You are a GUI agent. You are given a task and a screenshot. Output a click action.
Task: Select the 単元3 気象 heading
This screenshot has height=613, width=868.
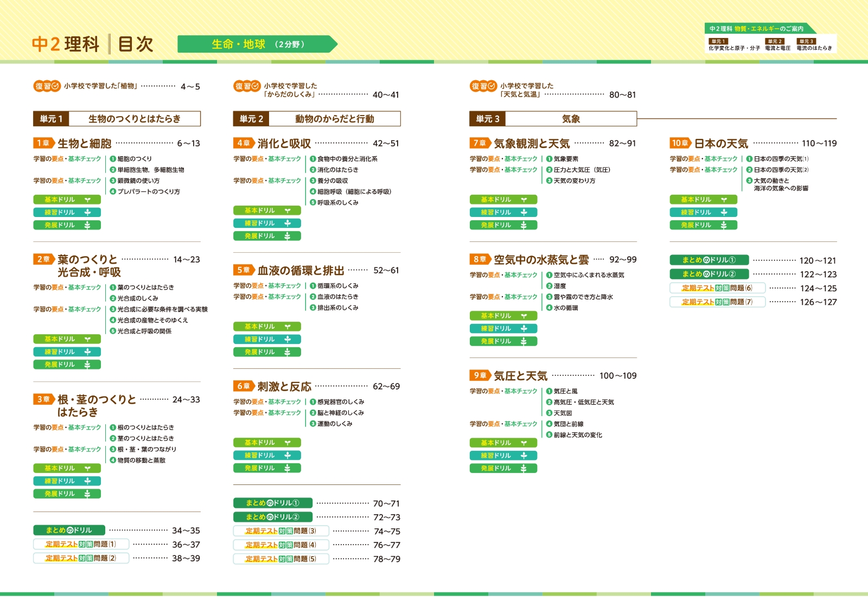pos(553,119)
